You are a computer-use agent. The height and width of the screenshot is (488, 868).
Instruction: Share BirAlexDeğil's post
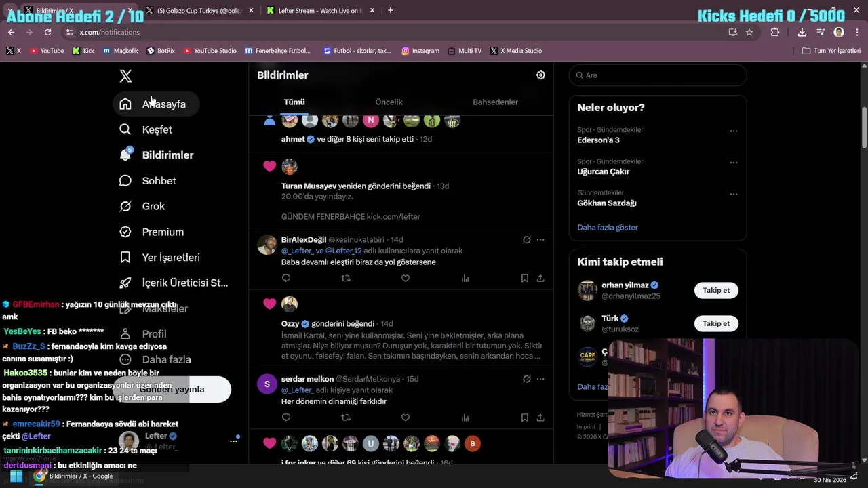[540, 278]
